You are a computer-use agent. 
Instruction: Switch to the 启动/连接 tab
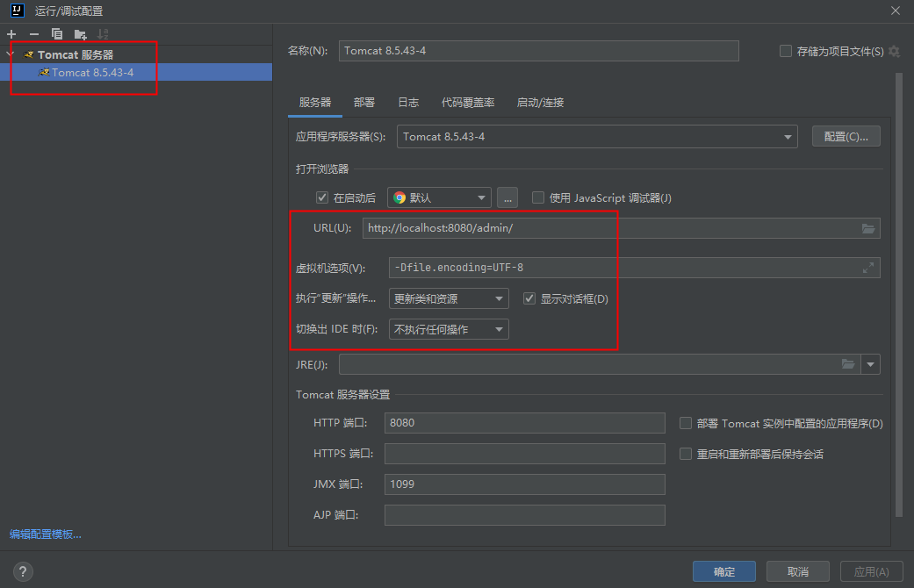click(540, 103)
